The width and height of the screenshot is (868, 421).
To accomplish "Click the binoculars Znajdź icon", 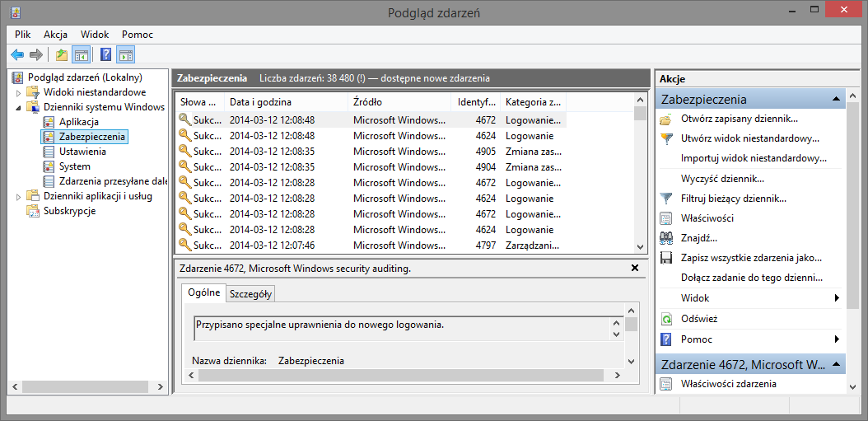I will 666,238.
